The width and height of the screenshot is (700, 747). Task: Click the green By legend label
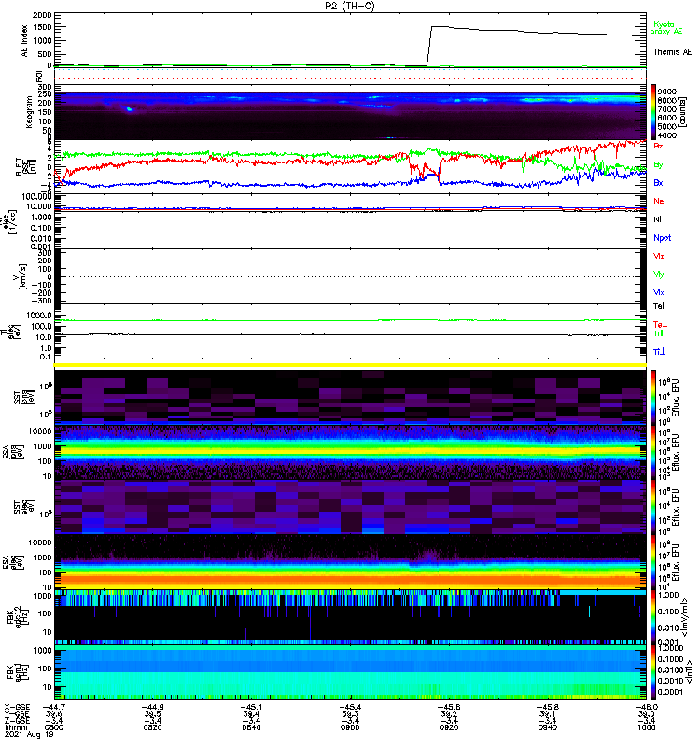pyautogui.click(x=658, y=164)
